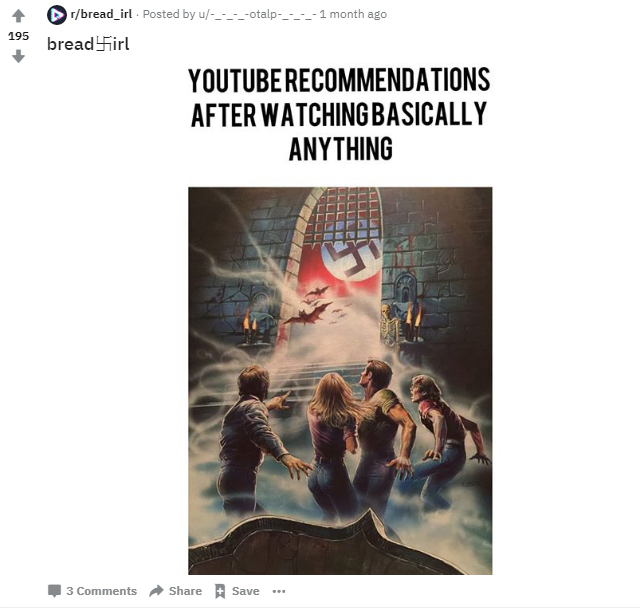The width and height of the screenshot is (640, 608).
Task: Open the painted illustration of four people
Action: (x=340, y=381)
